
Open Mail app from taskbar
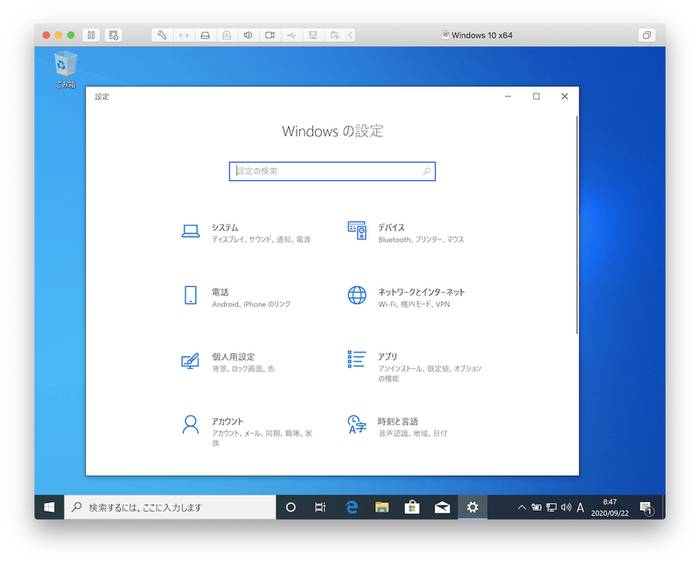[x=442, y=507]
